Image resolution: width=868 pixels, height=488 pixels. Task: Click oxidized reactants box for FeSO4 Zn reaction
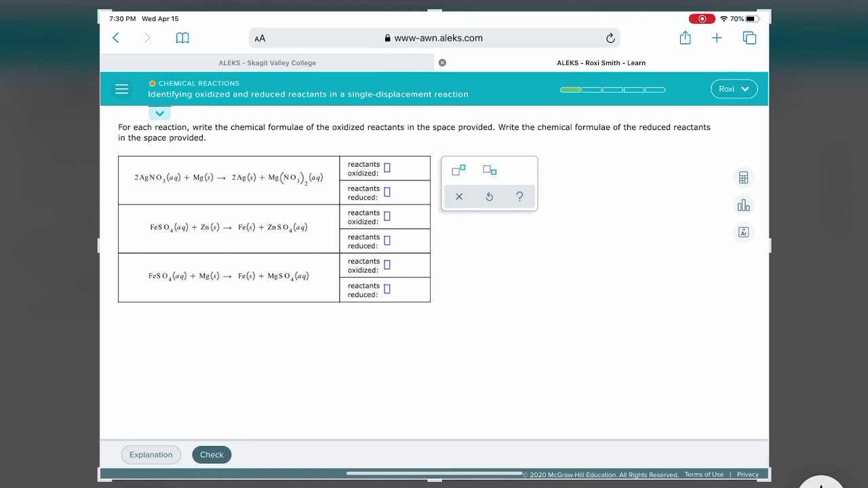tap(387, 216)
